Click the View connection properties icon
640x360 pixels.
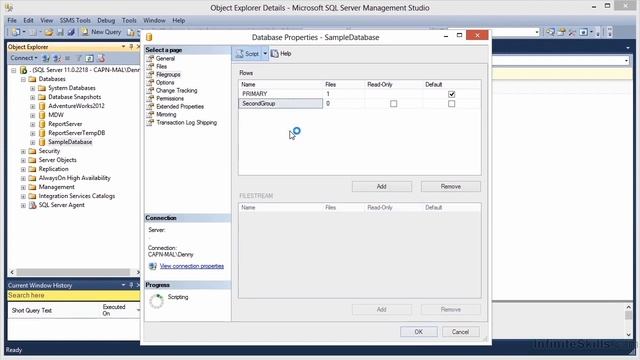[x=153, y=266]
